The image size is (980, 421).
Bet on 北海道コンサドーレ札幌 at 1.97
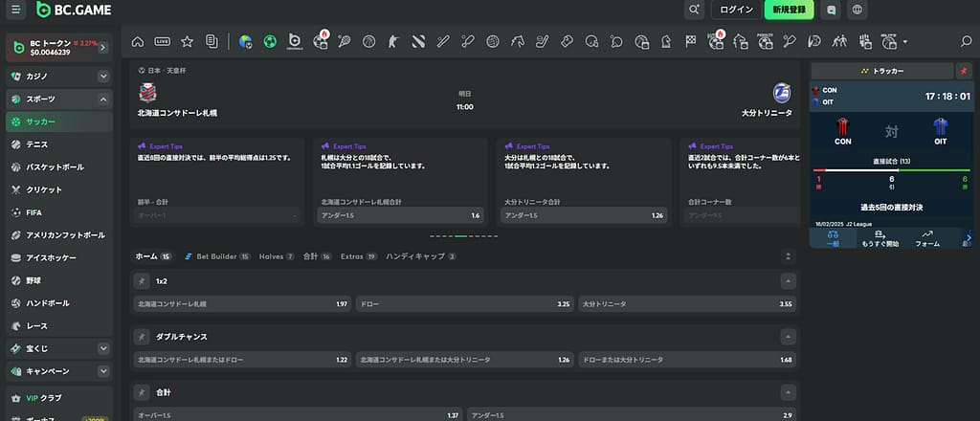click(242, 304)
